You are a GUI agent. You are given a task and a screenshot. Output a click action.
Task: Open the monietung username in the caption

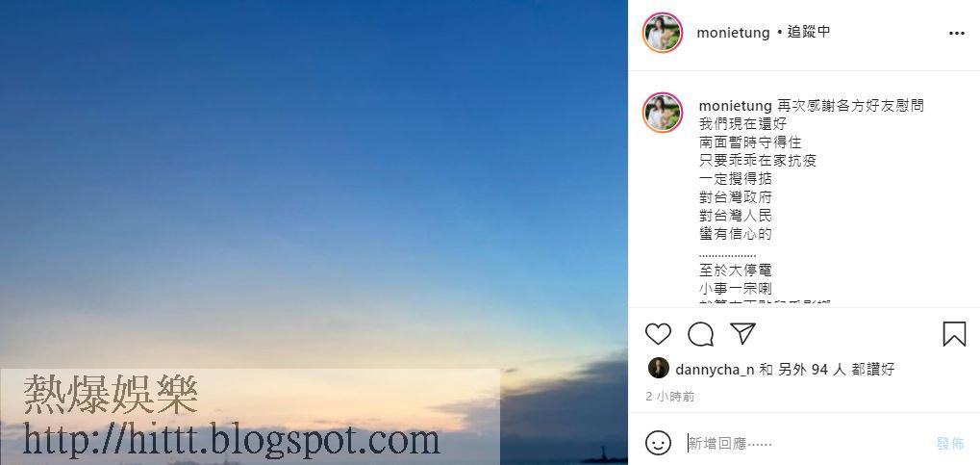point(735,106)
